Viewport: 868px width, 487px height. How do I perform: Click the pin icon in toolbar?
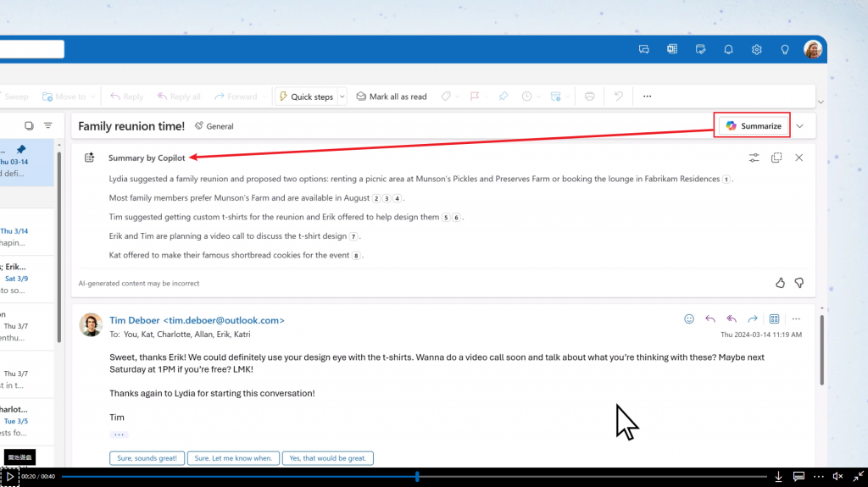click(x=504, y=97)
